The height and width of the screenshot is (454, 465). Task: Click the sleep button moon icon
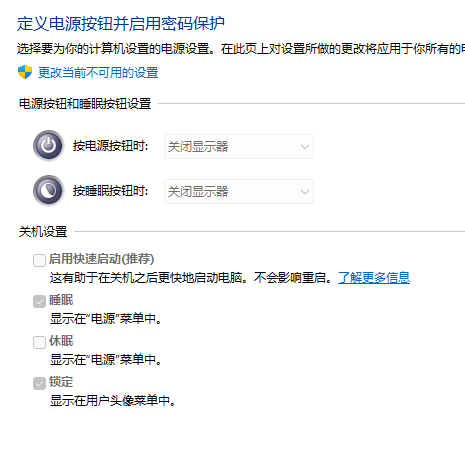pos(49,191)
